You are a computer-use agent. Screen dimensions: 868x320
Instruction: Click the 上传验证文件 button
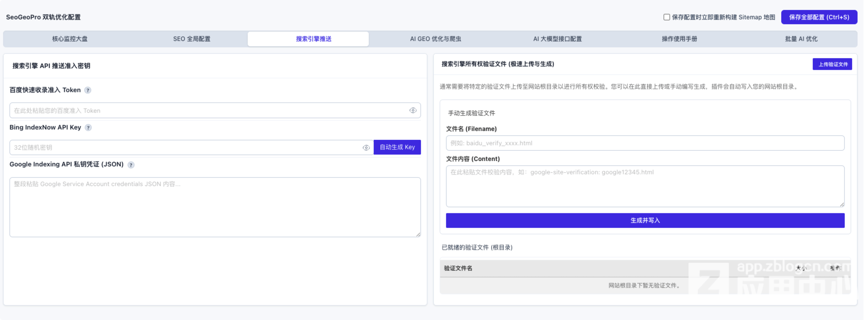(832, 64)
